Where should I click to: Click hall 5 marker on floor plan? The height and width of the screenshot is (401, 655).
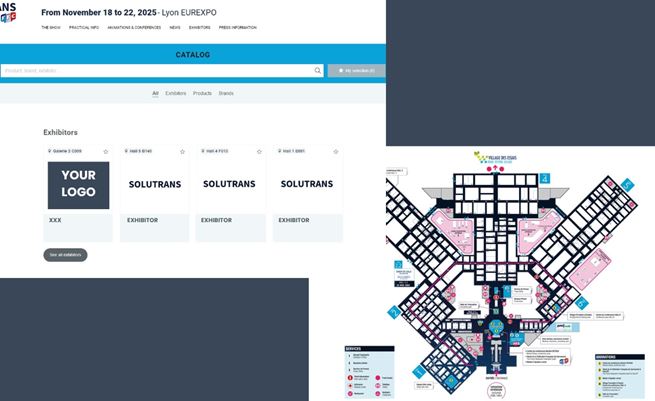tap(627, 185)
